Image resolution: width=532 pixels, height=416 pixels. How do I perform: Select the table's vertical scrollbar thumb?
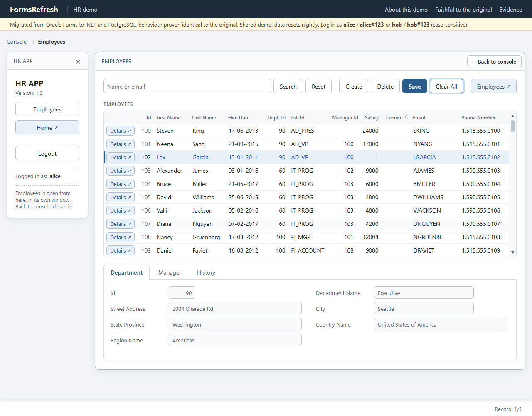(x=512, y=126)
